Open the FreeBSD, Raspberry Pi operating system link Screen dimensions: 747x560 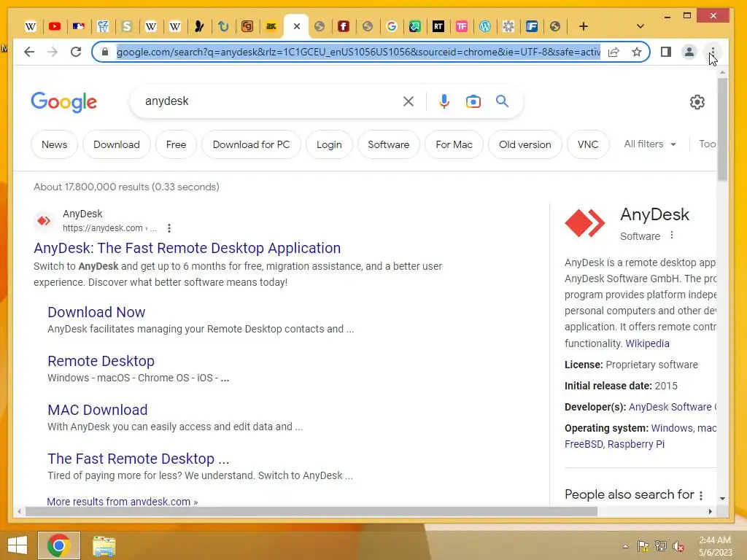pyautogui.click(x=614, y=444)
